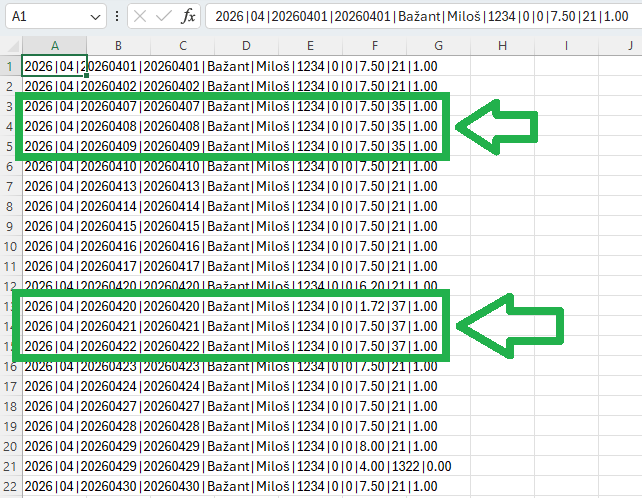Select row 11 header

[11, 267]
